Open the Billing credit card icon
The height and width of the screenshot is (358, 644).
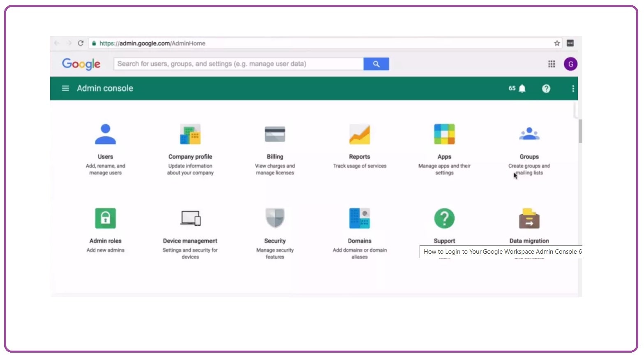click(x=275, y=134)
